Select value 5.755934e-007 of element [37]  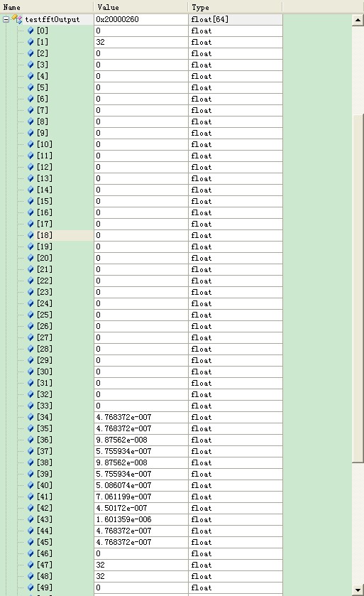[x=123, y=451]
